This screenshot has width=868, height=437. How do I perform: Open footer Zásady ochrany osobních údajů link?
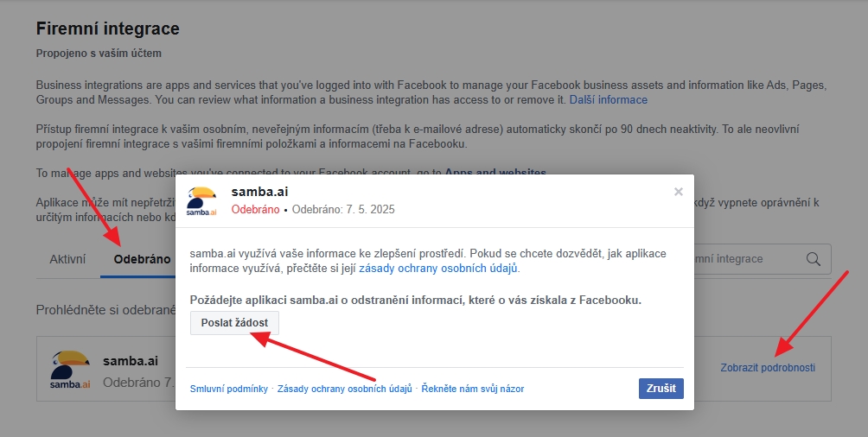tap(345, 389)
